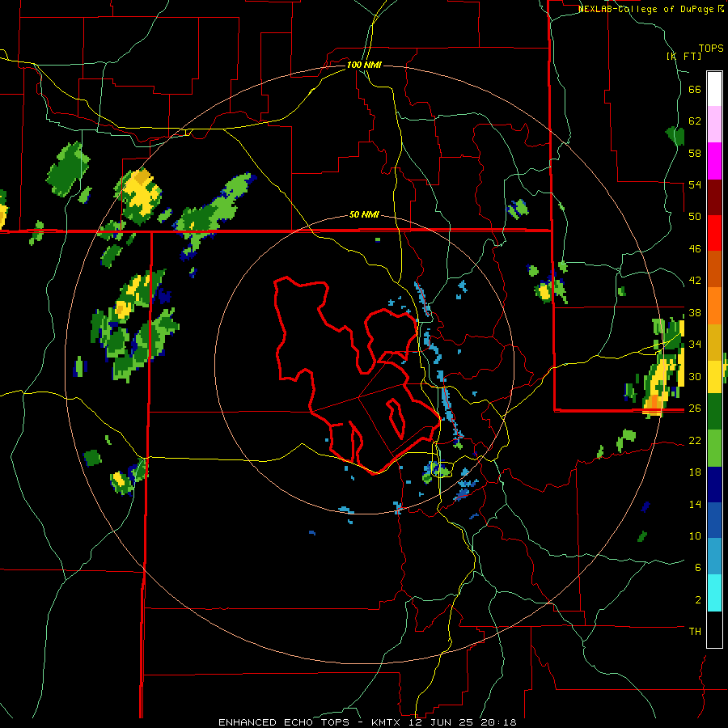The image size is (728, 728).
Task: Click the 2 value on the legend
Action: coord(698,600)
